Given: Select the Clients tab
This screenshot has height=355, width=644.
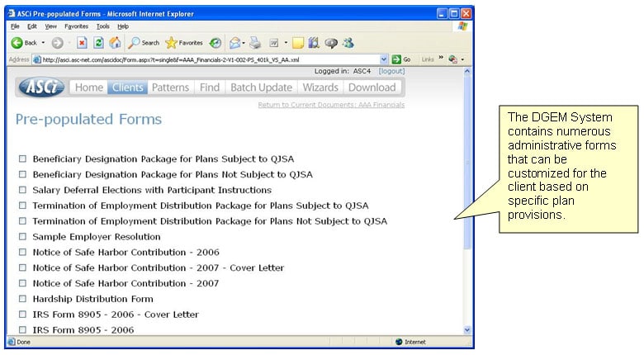Looking at the screenshot, I should pos(128,88).
